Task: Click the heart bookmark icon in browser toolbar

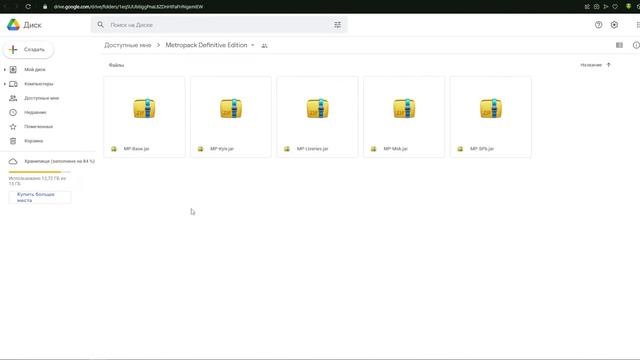Action: (x=615, y=7)
